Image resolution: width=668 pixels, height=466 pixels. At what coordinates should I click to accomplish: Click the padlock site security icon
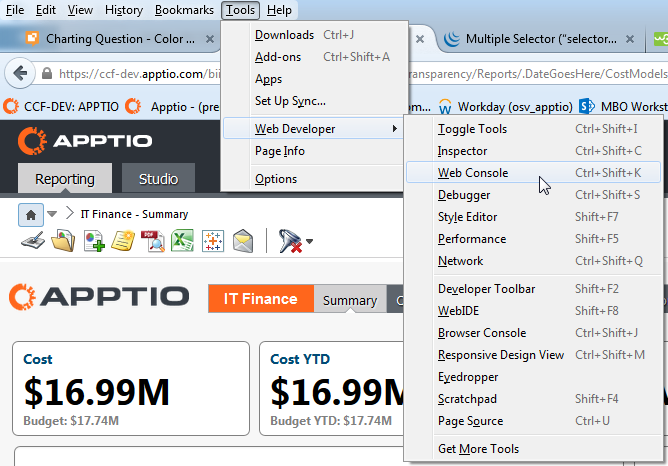coord(47,74)
